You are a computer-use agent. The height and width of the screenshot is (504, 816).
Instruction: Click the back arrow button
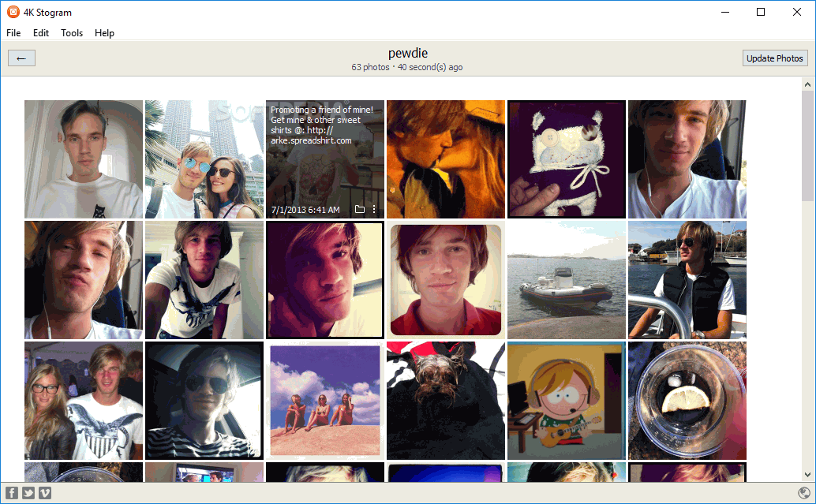coord(21,58)
